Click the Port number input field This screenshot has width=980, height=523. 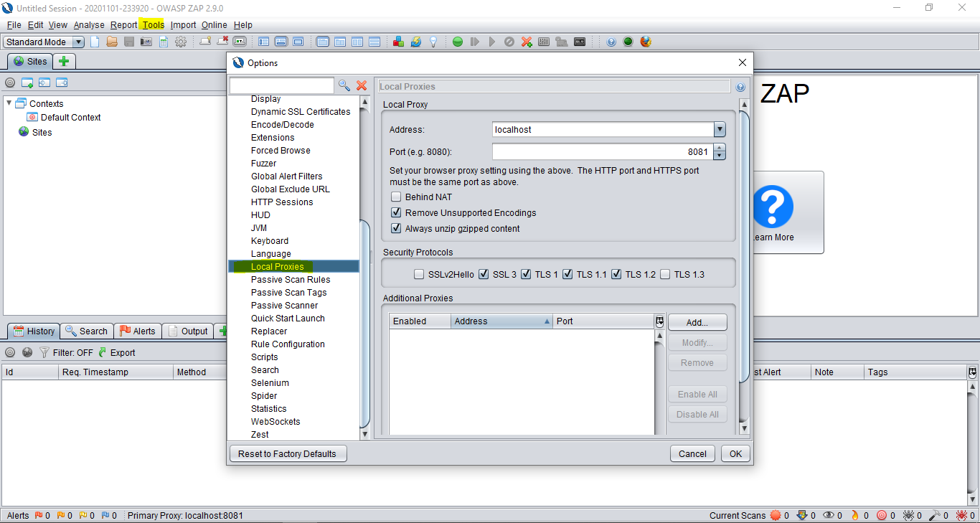[x=603, y=151]
